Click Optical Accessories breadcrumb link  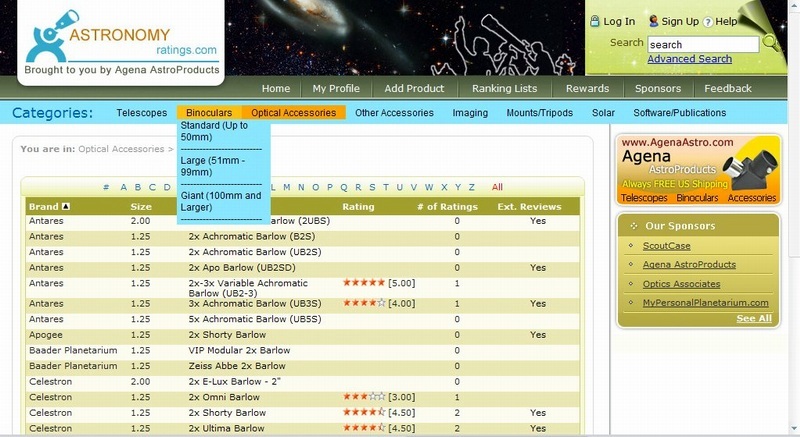(121, 149)
